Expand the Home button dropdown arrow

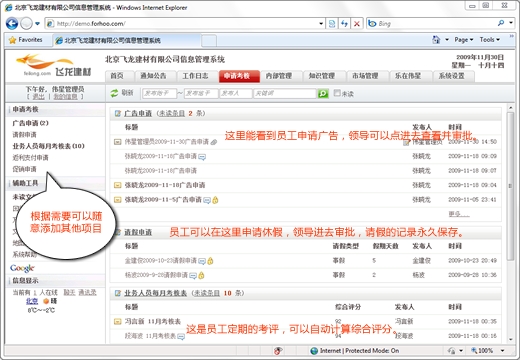coord(447,40)
